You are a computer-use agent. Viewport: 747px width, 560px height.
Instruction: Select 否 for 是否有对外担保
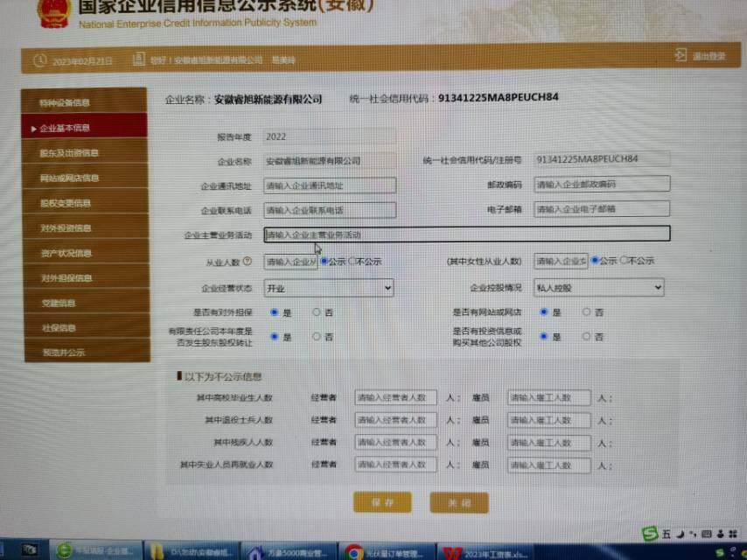coord(317,312)
